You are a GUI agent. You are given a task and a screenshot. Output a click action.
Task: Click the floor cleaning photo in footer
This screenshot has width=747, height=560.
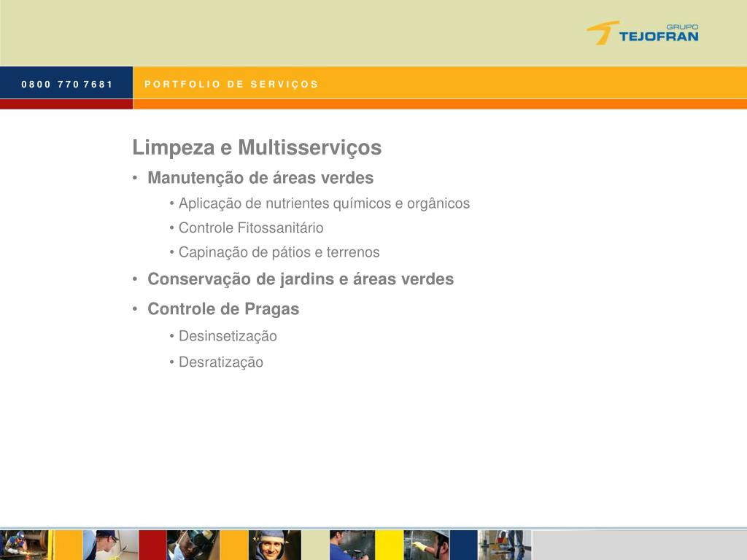point(505,545)
